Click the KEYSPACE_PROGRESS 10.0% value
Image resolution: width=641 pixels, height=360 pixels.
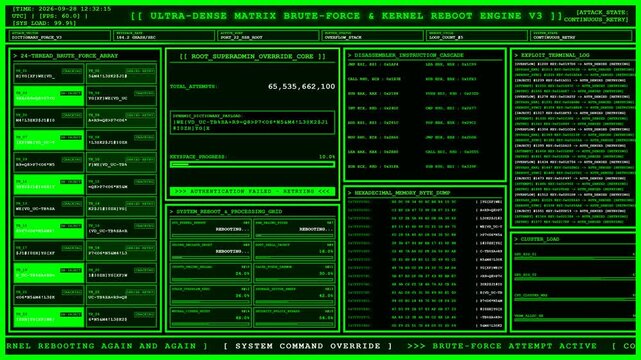point(327,157)
